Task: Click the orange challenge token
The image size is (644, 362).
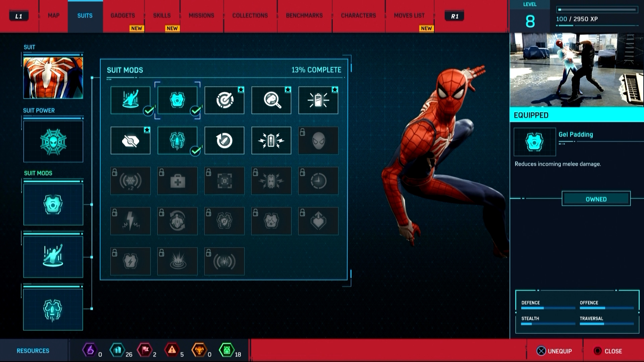Action: point(199,350)
